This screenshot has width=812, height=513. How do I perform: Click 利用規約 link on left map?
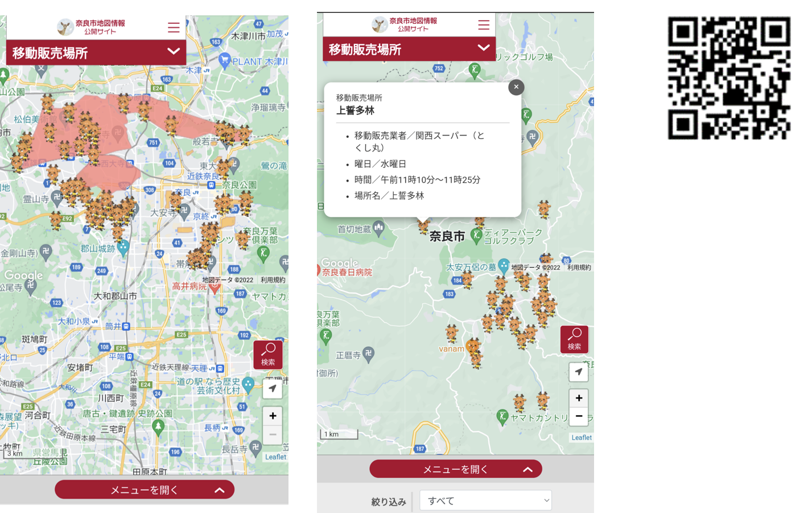coord(273,280)
